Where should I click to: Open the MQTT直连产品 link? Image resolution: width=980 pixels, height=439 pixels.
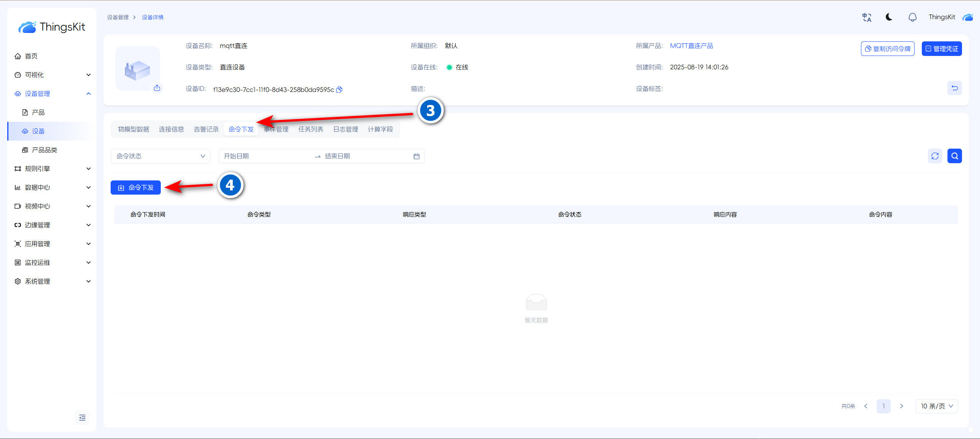691,46
